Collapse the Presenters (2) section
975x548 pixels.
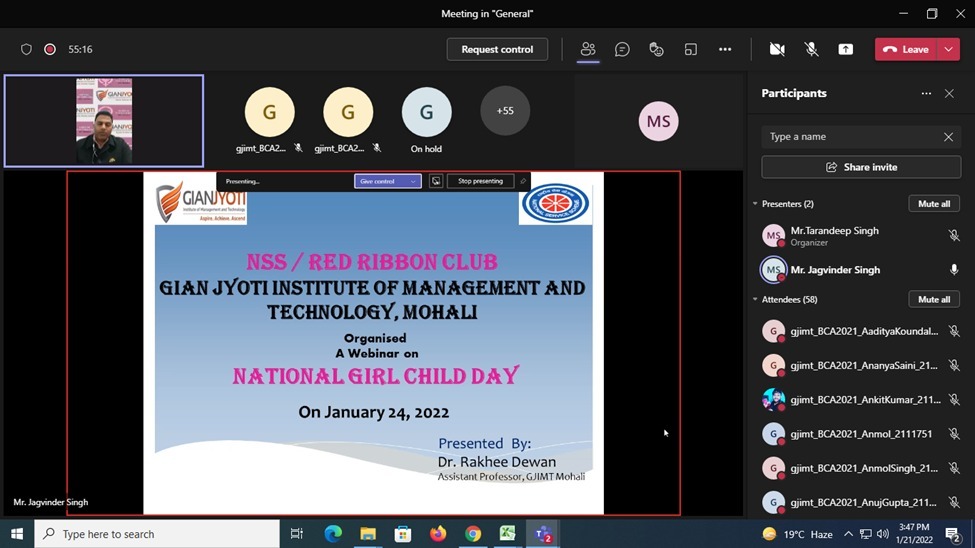pyautogui.click(x=755, y=203)
